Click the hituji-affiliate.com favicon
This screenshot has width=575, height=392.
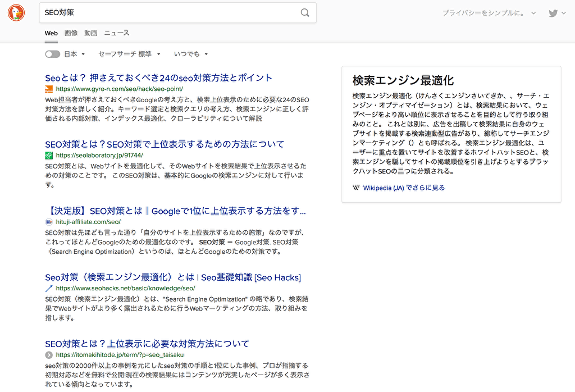click(x=49, y=222)
